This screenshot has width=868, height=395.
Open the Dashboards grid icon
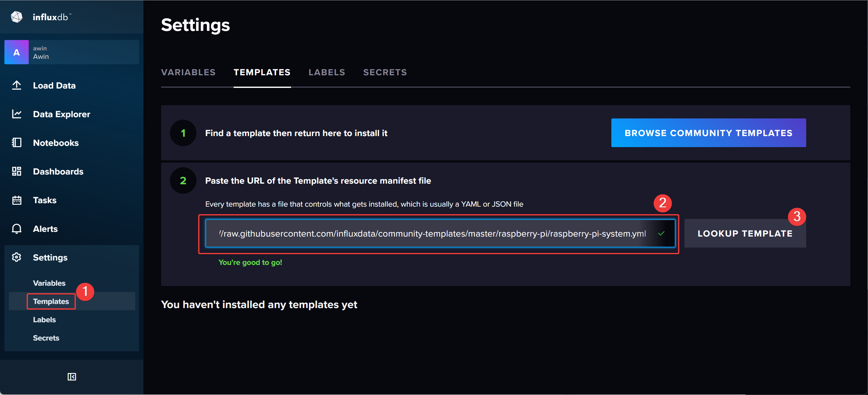pos(16,171)
